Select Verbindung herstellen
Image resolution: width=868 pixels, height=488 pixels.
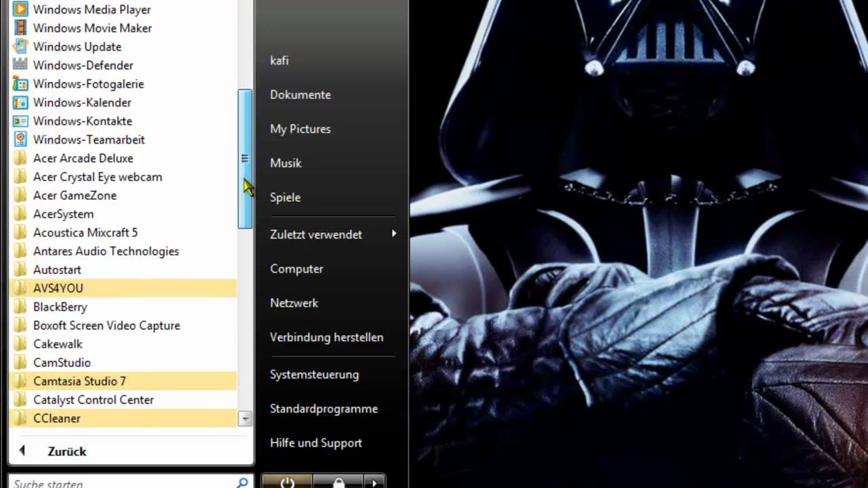[327, 338]
